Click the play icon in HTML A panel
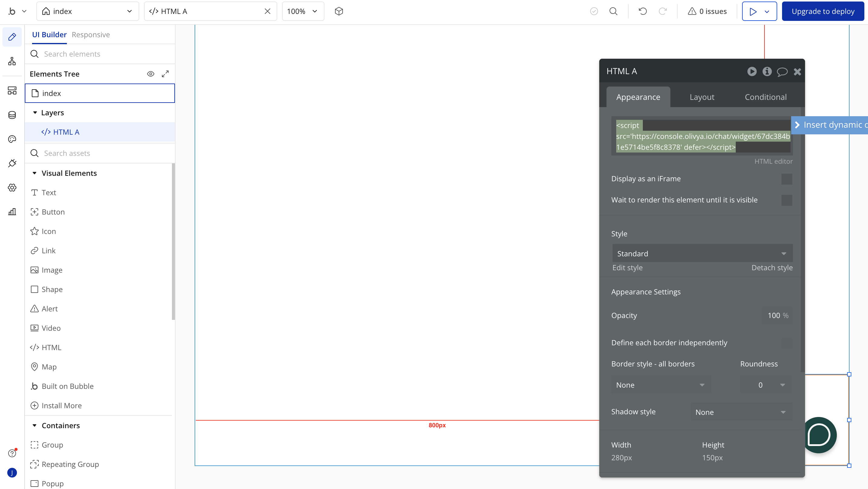 click(752, 71)
